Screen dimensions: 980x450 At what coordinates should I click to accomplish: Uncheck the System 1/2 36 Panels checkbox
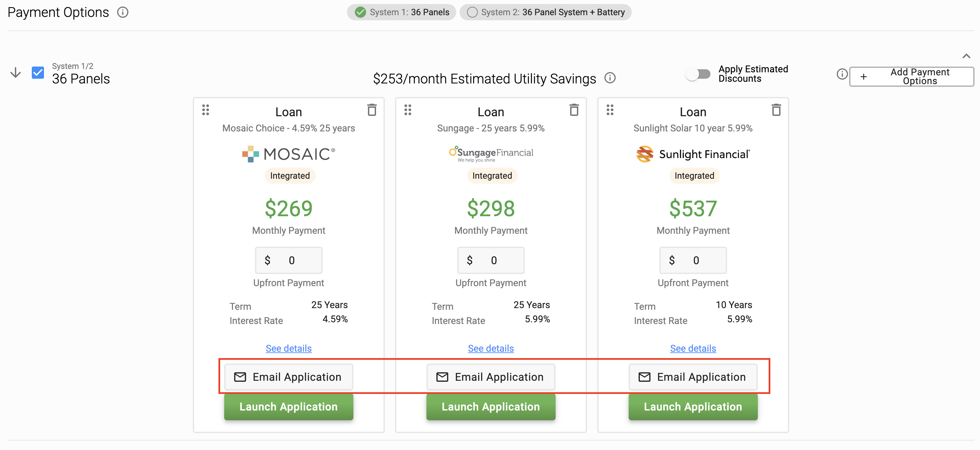pyautogui.click(x=38, y=73)
